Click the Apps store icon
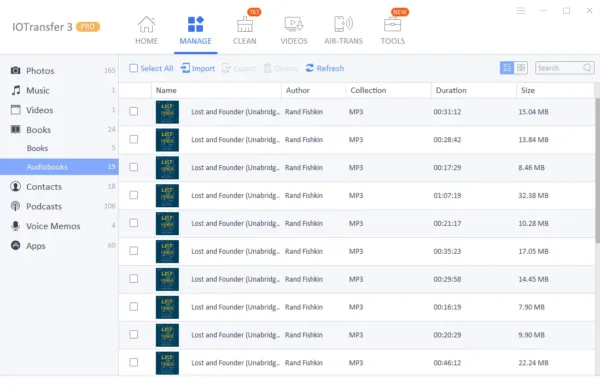The height and width of the screenshot is (391, 600). pyautogui.click(x=15, y=245)
